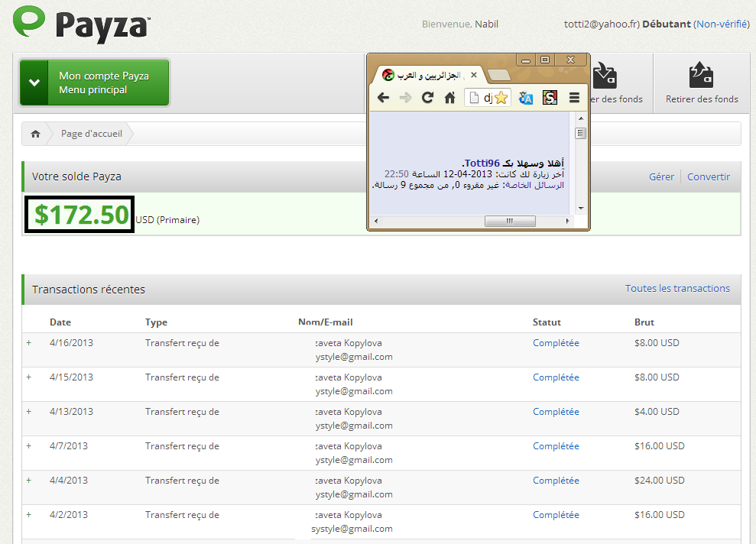Click the page icon in the popup address bar
The width and height of the screenshot is (756, 544).
pos(474,98)
